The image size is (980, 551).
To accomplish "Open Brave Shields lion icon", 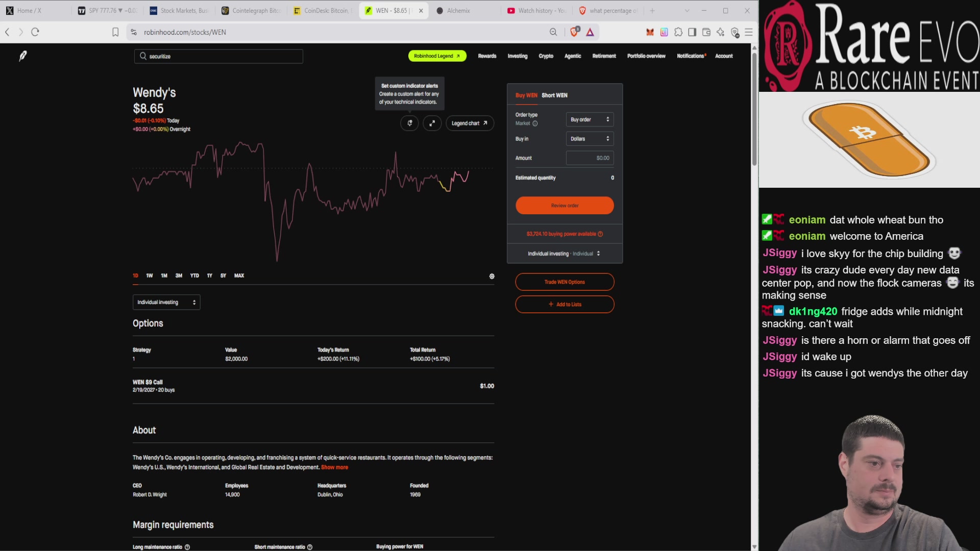I will (575, 32).
